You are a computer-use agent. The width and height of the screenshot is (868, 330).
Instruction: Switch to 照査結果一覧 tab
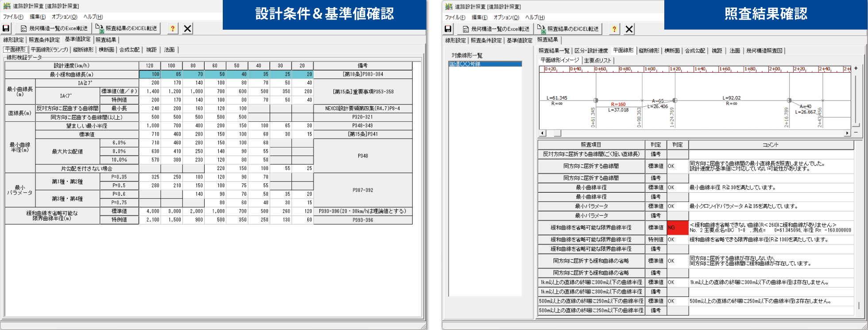tap(554, 50)
